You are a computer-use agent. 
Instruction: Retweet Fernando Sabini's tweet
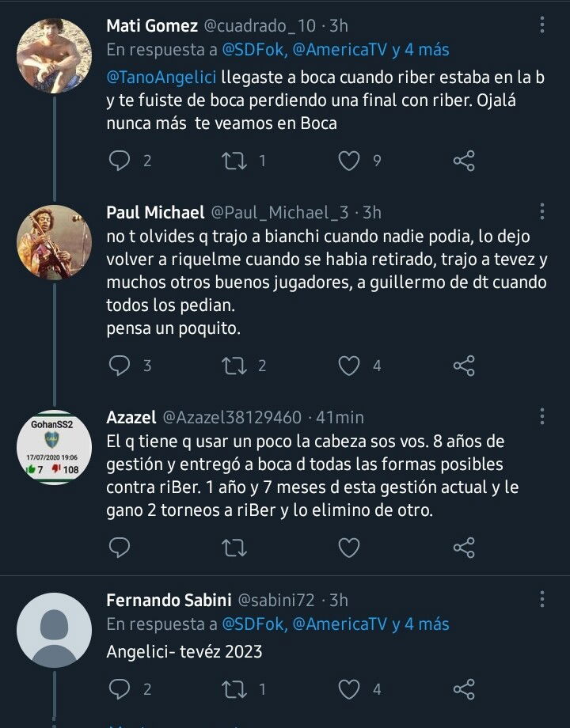(x=234, y=689)
